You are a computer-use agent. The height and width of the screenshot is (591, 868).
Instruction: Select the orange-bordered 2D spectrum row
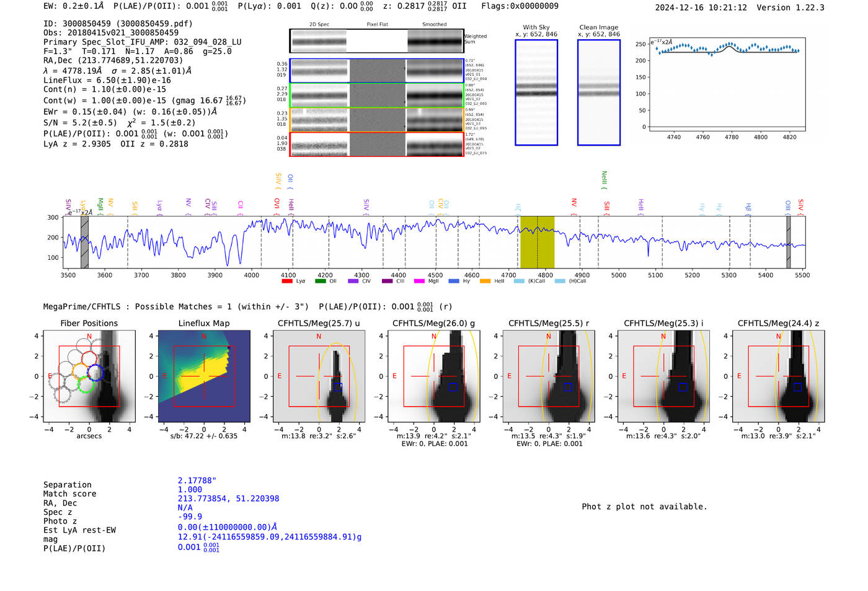[x=377, y=120]
